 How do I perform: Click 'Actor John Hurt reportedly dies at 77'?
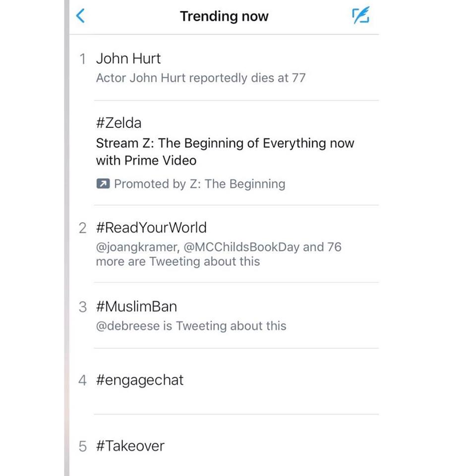pos(201,78)
